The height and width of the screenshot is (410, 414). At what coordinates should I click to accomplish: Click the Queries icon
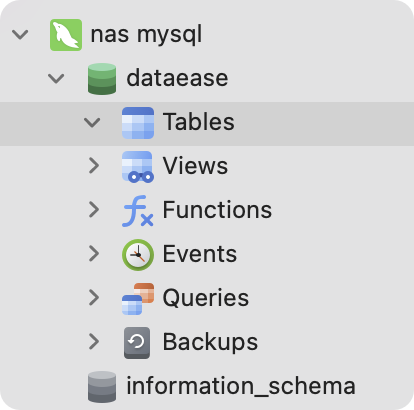[138, 299]
